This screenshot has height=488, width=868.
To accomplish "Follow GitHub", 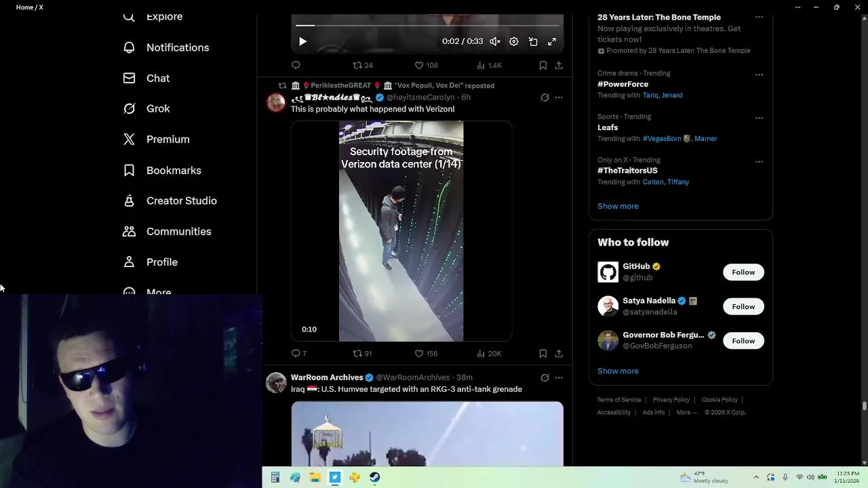I will pos(743,272).
